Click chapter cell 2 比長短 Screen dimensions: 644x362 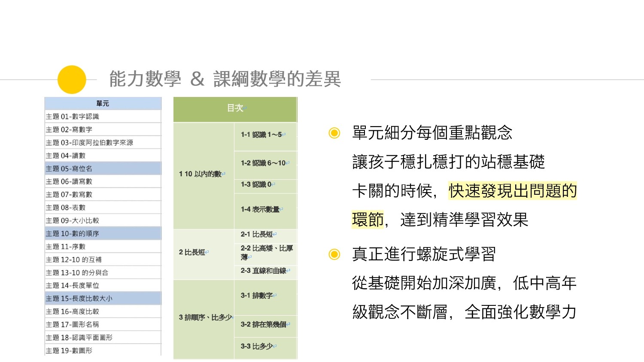coord(204,254)
